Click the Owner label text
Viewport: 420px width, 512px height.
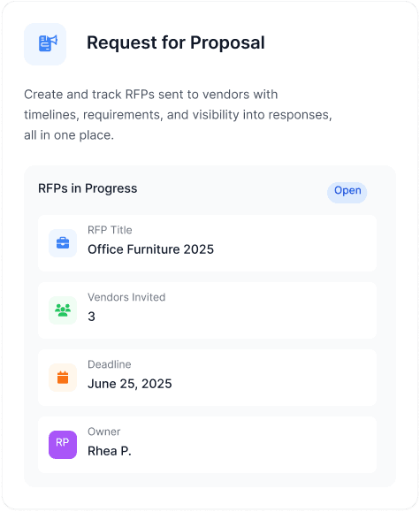pyautogui.click(x=103, y=432)
